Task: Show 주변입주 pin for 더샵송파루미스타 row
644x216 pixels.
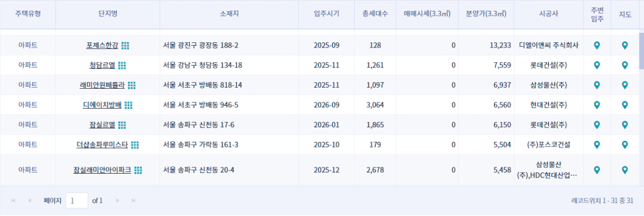Action: click(597, 145)
